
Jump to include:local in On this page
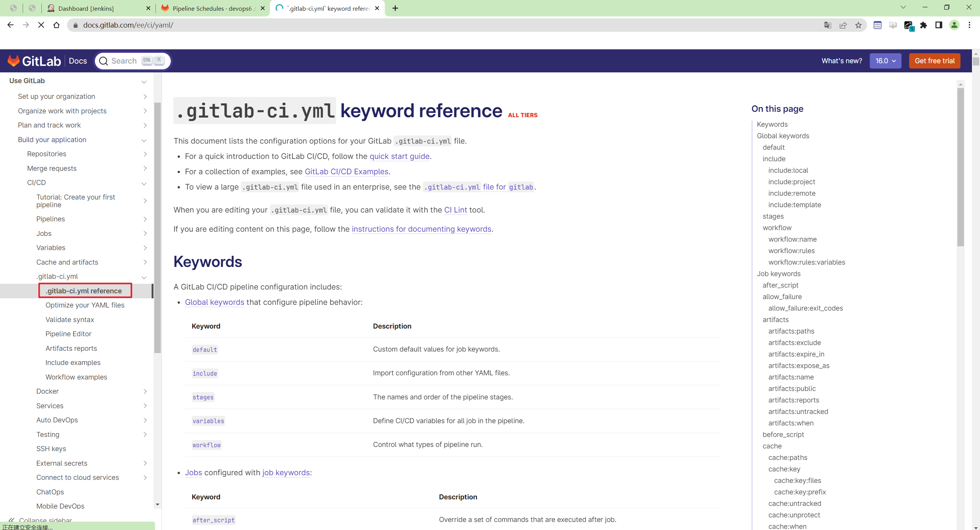click(788, 170)
